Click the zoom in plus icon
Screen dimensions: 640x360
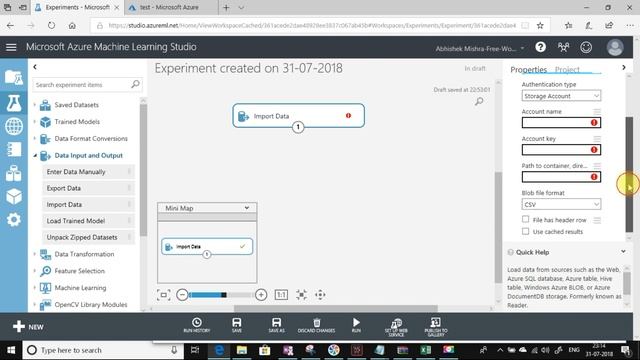261,295
